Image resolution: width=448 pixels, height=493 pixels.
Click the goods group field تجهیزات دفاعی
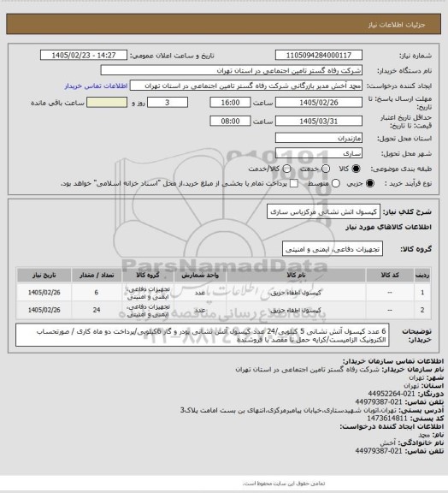click(333, 249)
